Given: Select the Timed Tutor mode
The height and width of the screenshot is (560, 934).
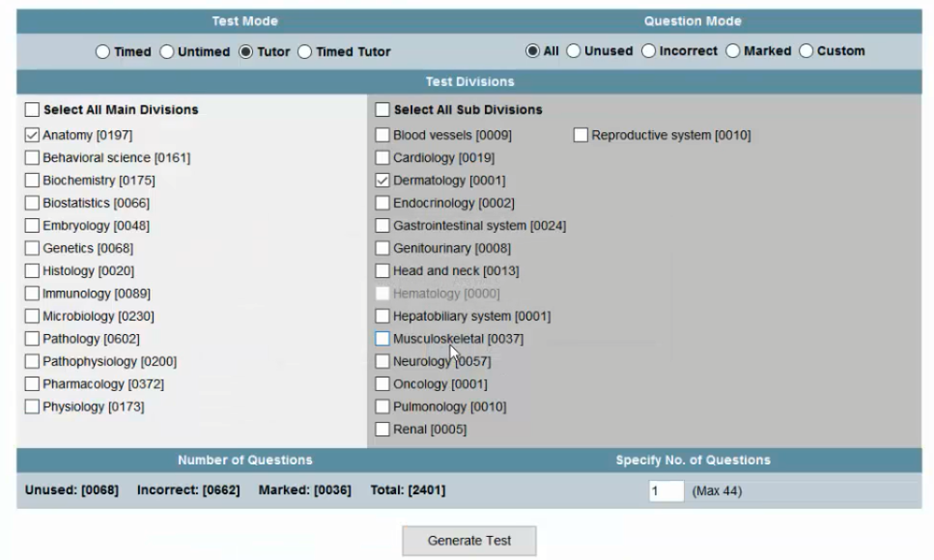Looking at the screenshot, I should [304, 52].
